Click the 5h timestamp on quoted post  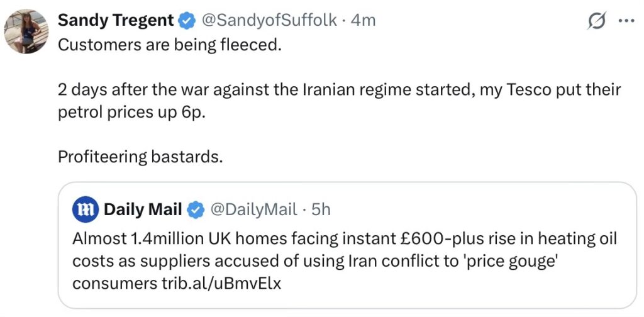pyautogui.click(x=321, y=209)
